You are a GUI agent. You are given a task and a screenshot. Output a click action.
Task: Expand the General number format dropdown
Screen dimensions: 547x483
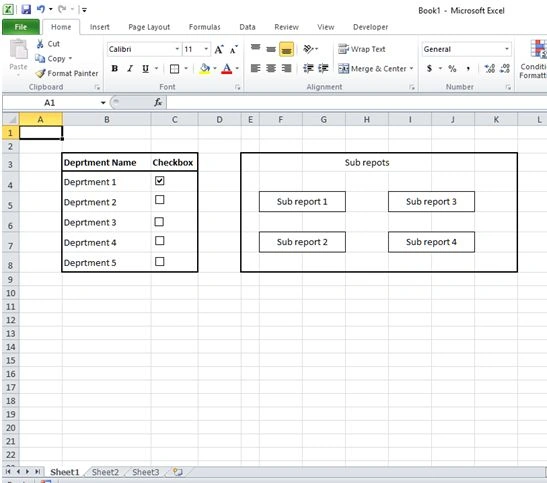[x=507, y=49]
